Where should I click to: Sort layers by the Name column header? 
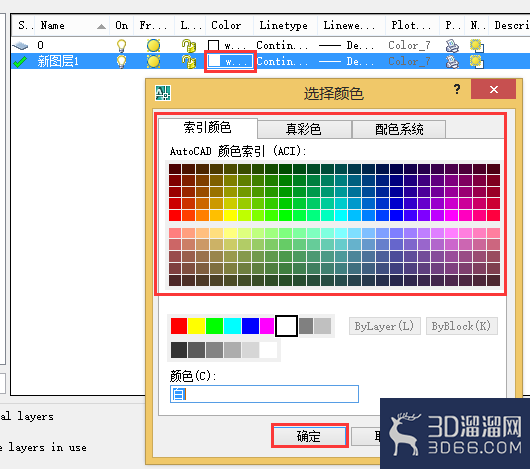tap(72, 26)
